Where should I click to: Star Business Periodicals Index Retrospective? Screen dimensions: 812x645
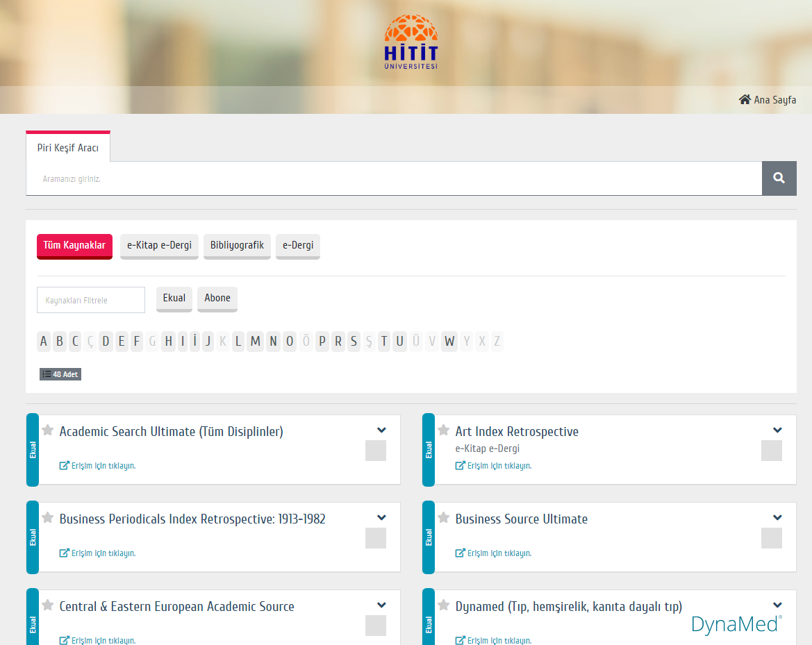click(x=48, y=518)
